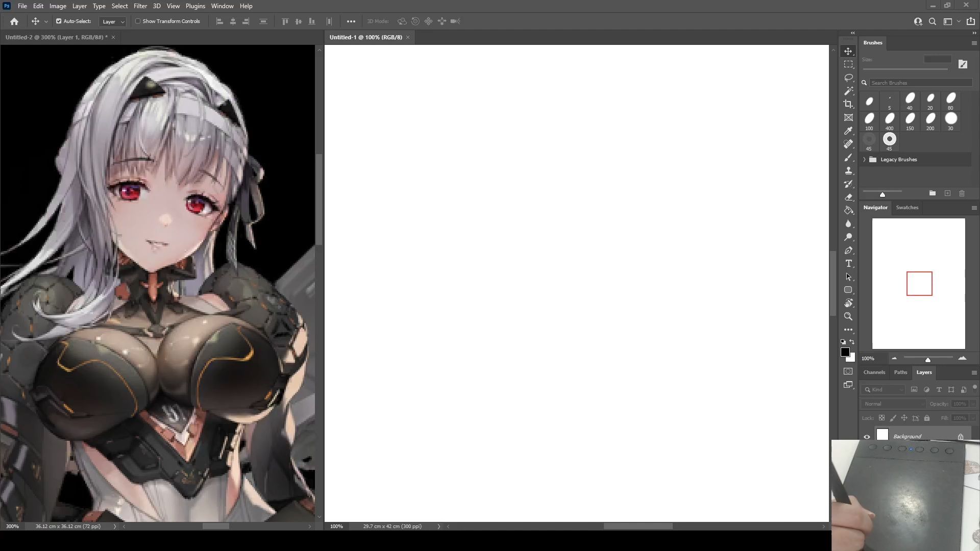The image size is (980, 551).
Task: Select the Brush tool
Action: 848,157
